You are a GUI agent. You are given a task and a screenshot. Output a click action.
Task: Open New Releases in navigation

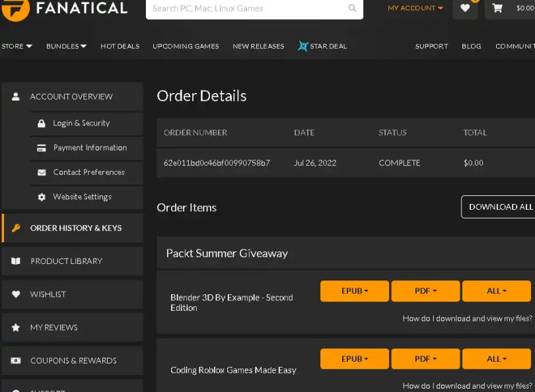(258, 46)
